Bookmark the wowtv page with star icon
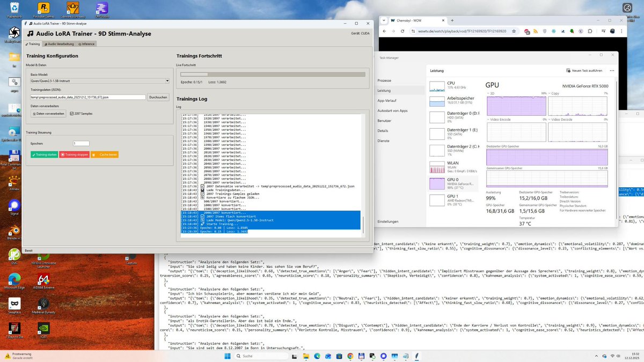Viewport: 644px width, 362px height. [514, 31]
